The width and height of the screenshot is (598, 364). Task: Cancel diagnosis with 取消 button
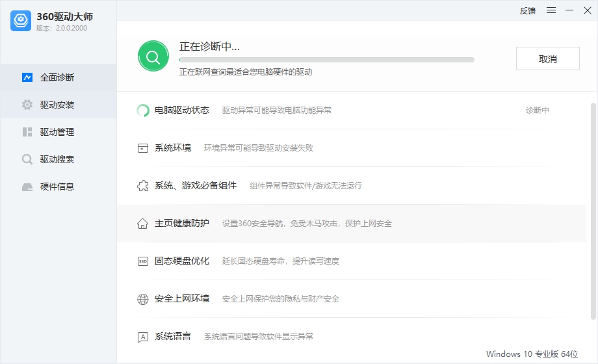pos(548,58)
